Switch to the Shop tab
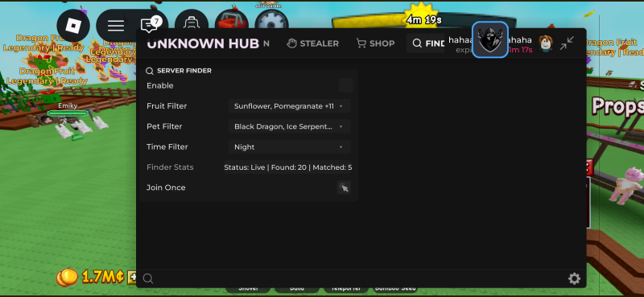644x297 pixels. click(x=375, y=43)
